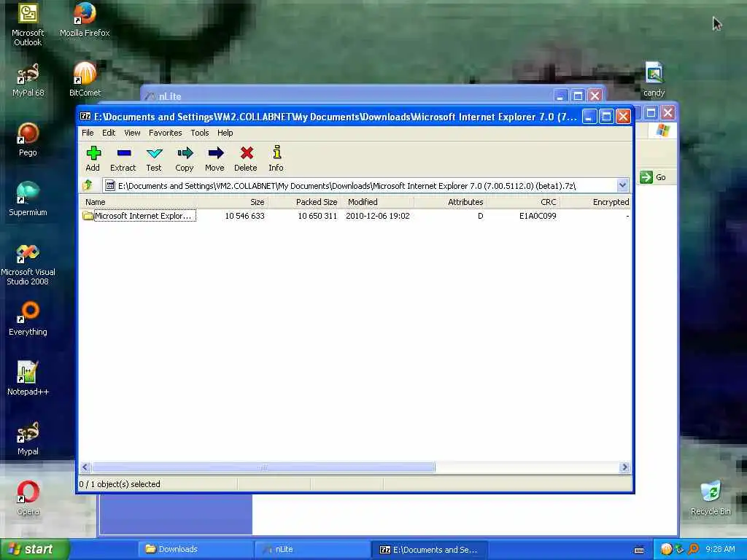Click the nLite window title bar
The image size is (747, 560).
(348, 96)
